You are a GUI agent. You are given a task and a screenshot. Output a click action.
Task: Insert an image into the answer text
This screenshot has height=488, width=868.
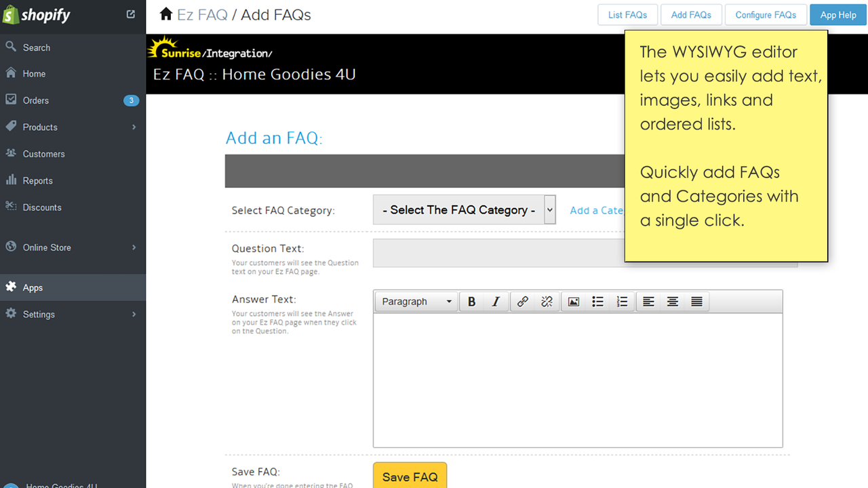click(573, 301)
